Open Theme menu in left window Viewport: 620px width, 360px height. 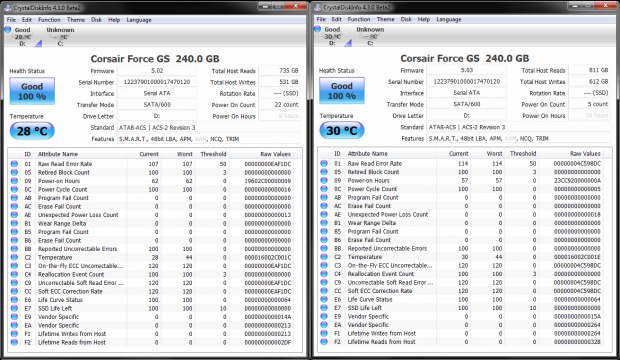click(76, 20)
